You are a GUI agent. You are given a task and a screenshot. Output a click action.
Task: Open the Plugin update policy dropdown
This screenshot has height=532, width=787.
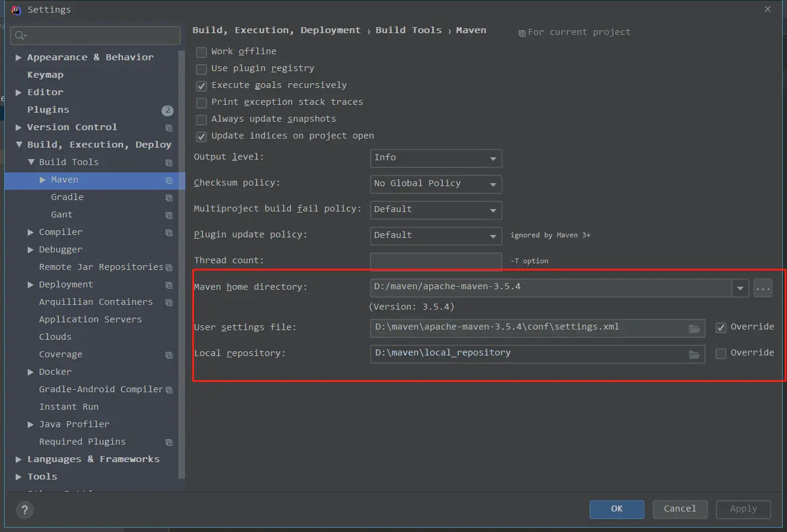coord(436,236)
